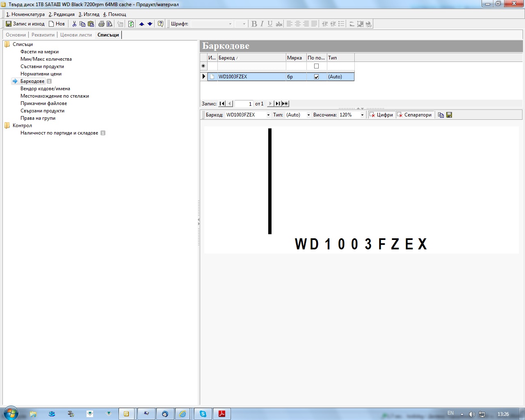525x420 pixels.
Task: Select Нормативни цени in tree
Action: point(41,74)
